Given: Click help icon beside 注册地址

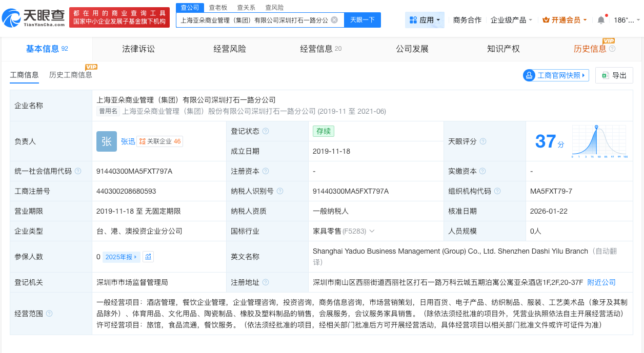Looking at the screenshot, I should (x=266, y=282).
